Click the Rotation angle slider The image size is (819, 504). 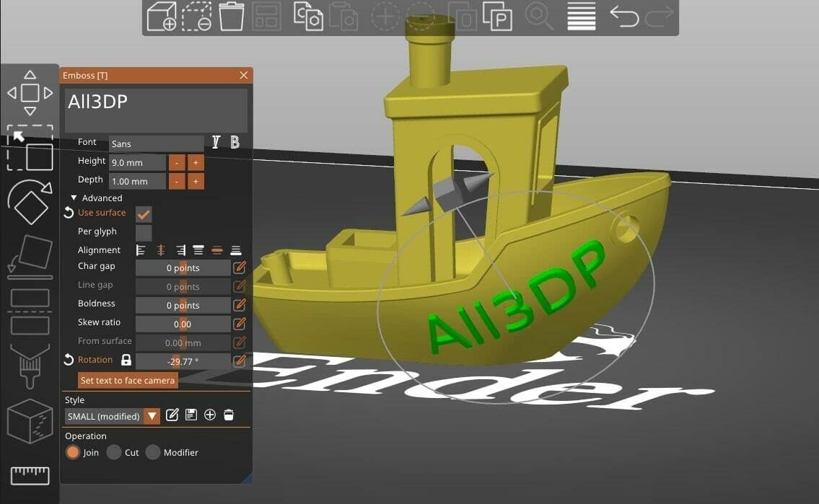[183, 361]
